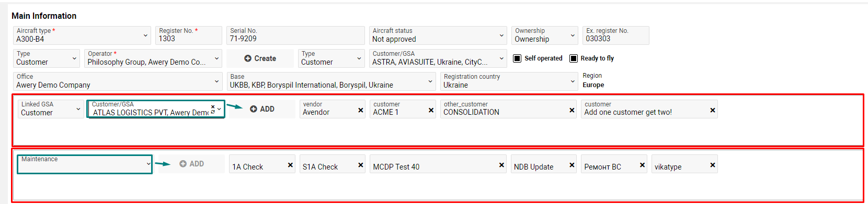Delete the S1A Check maintenance tag

[361, 165]
